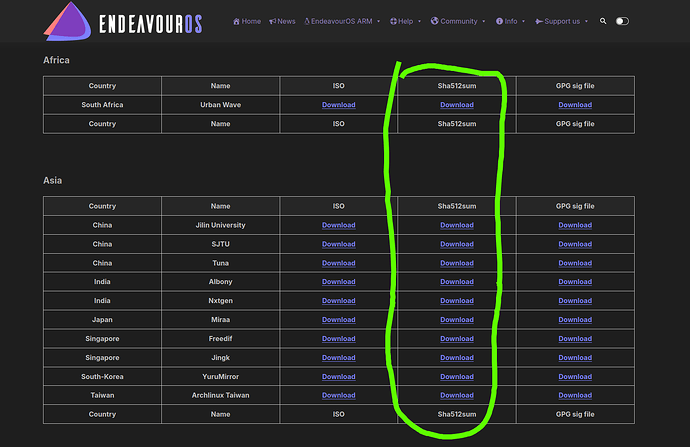Select the Japan country cell
Screen dimensions: 690x447
point(102,319)
